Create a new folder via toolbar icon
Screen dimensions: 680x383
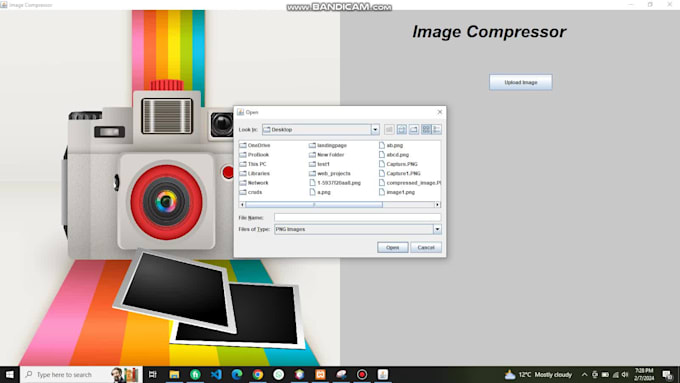(414, 129)
